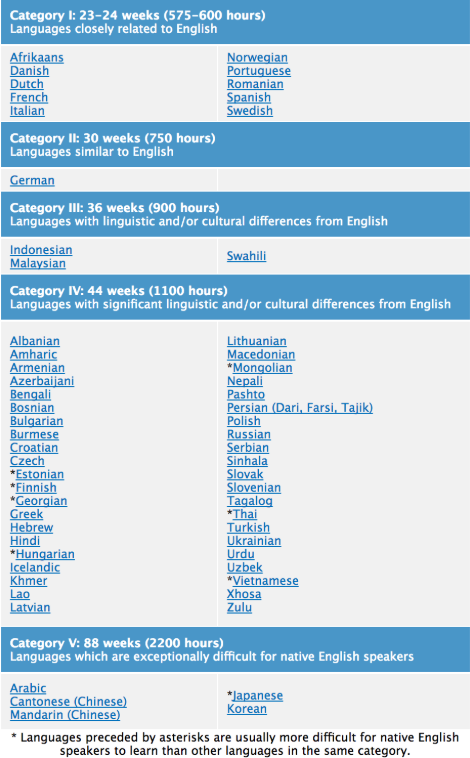
Task: Open the German link in Category II
Action: click(x=32, y=180)
